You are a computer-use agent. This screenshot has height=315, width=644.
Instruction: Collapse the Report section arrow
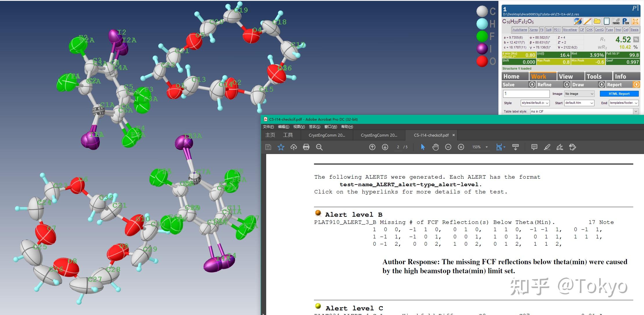(636, 84)
